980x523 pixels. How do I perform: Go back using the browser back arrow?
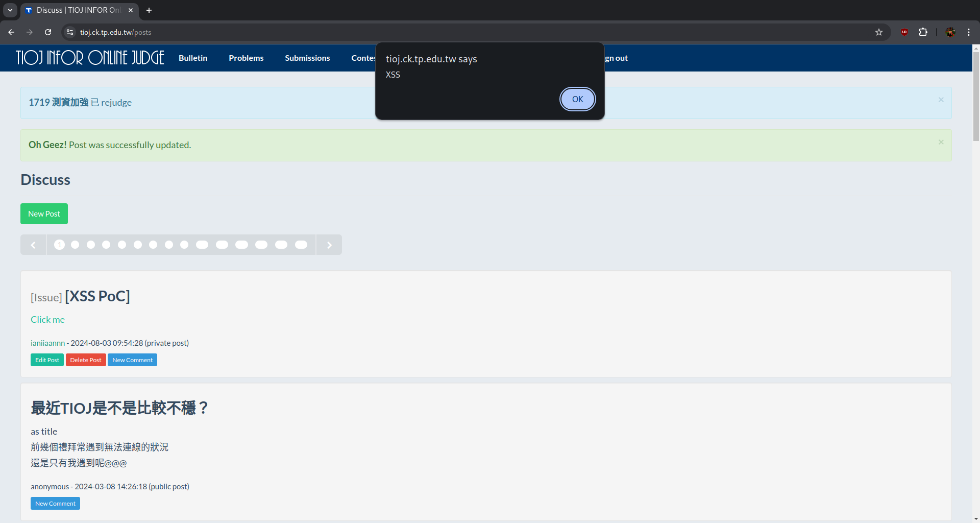[x=11, y=32]
